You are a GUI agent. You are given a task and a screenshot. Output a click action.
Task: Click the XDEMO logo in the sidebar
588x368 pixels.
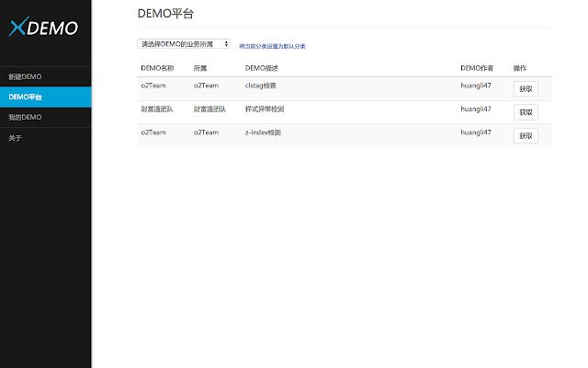click(x=43, y=27)
